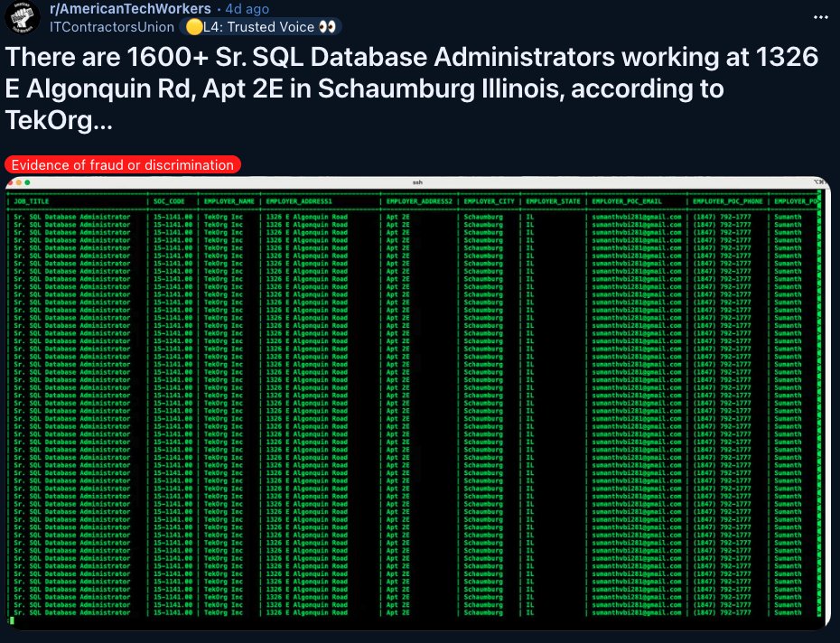
Task: Open the terminal screenshot image
Action: click(x=420, y=406)
